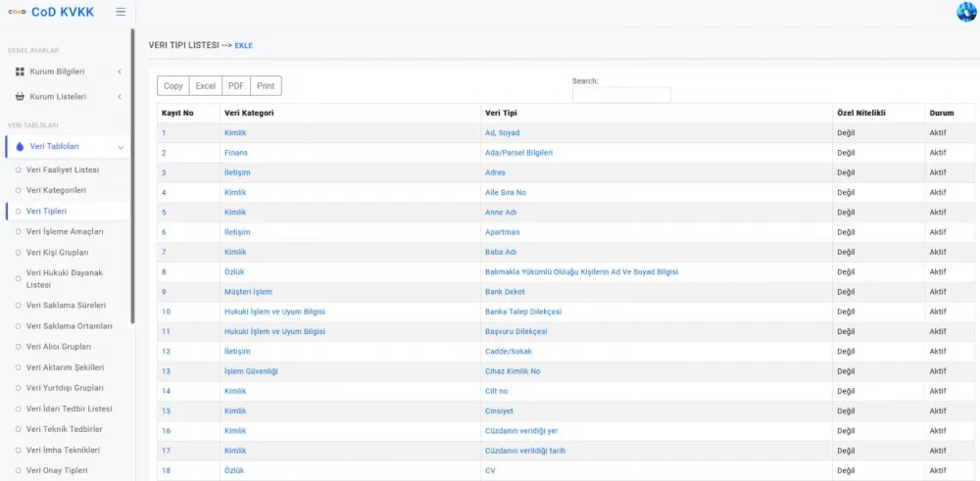The image size is (980, 481).
Task: Open 'Cadde/Sokak' data type link
Action: tap(509, 352)
